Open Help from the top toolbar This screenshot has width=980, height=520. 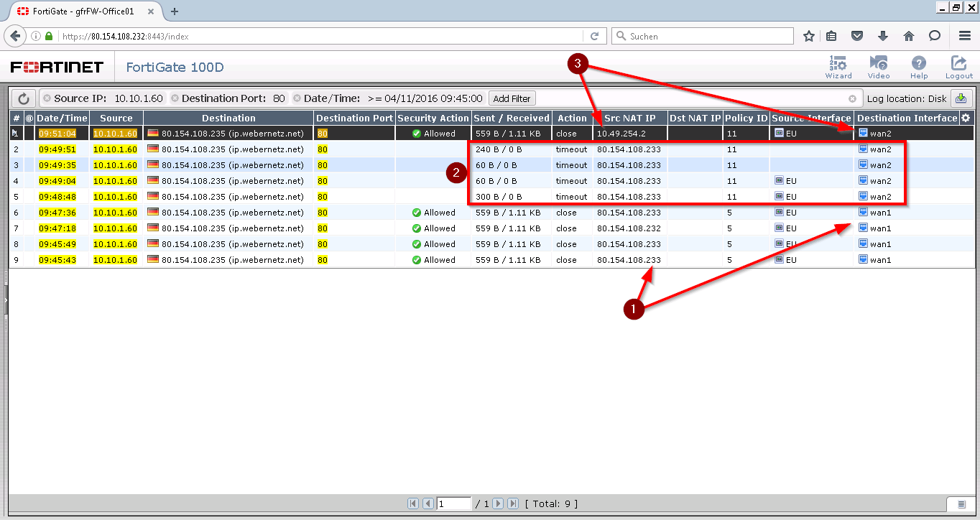tap(918, 67)
